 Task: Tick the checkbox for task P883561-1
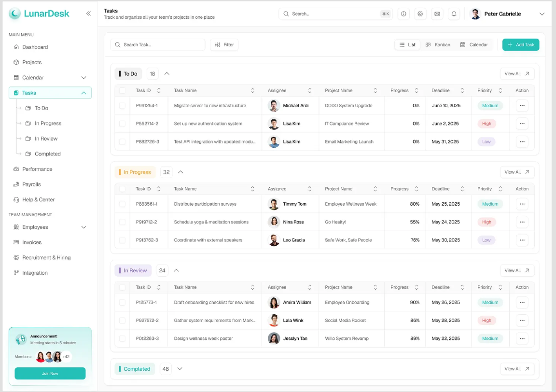point(122,204)
